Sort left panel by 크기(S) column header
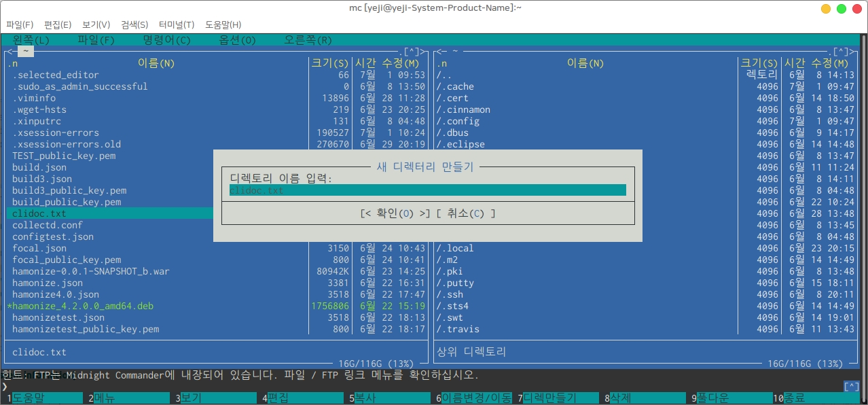 click(x=329, y=63)
